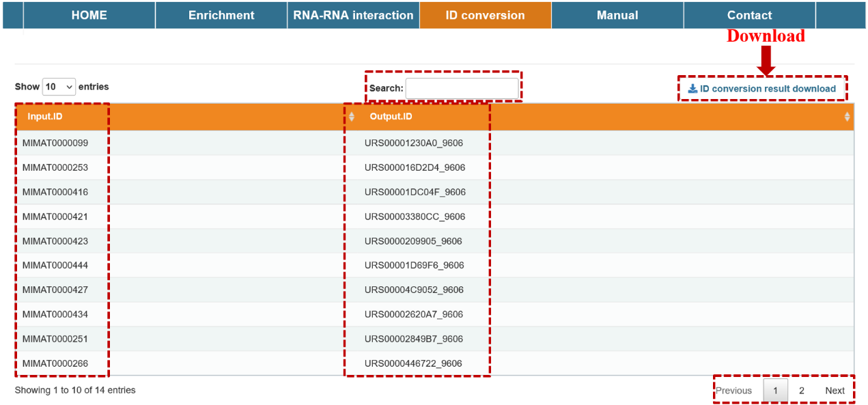This screenshot has width=868, height=405.
Task: Select the RNA-RNA interaction tab
Action: 353,14
